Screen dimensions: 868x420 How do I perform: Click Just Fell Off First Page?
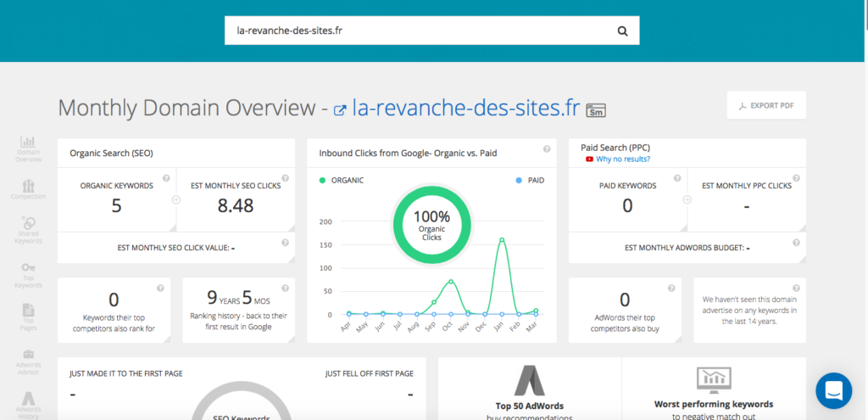click(x=370, y=374)
